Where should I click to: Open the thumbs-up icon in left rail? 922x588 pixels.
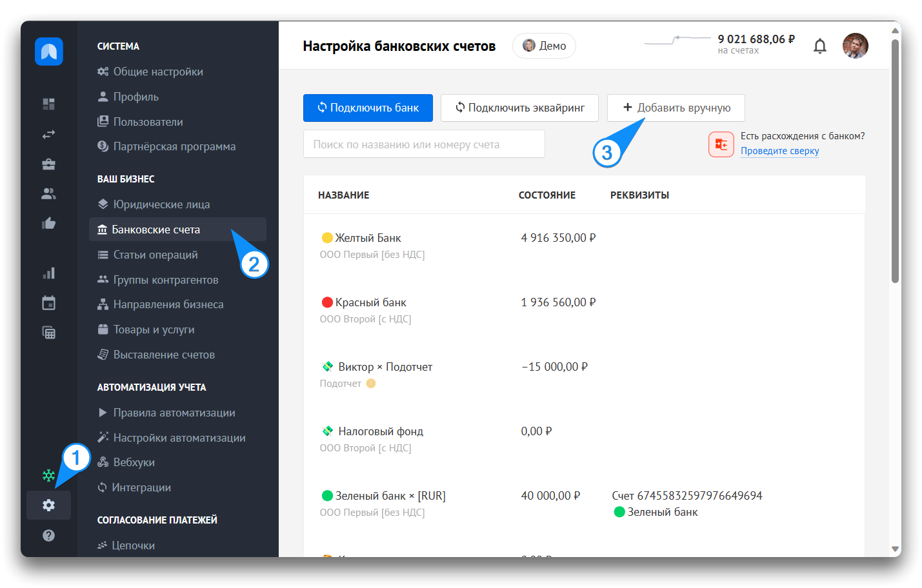(x=48, y=224)
